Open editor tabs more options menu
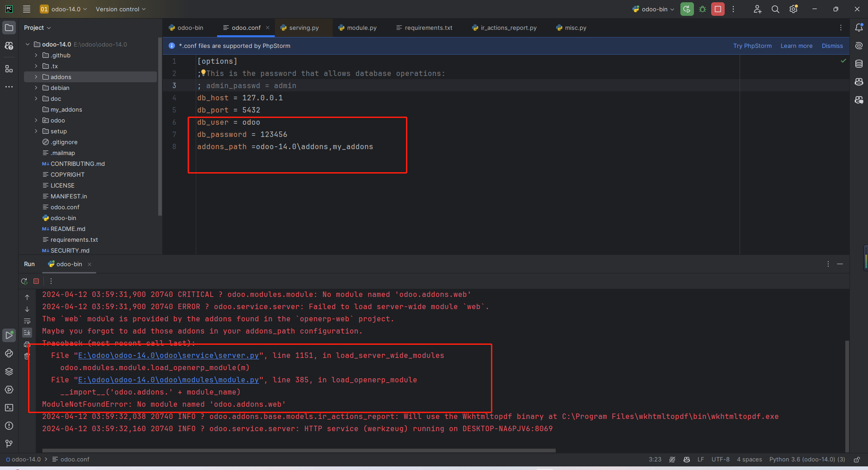 841,28
